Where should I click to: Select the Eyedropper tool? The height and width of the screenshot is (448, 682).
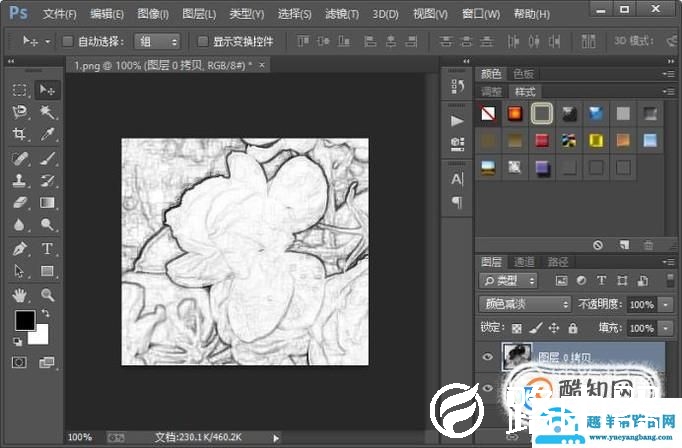click(x=47, y=134)
